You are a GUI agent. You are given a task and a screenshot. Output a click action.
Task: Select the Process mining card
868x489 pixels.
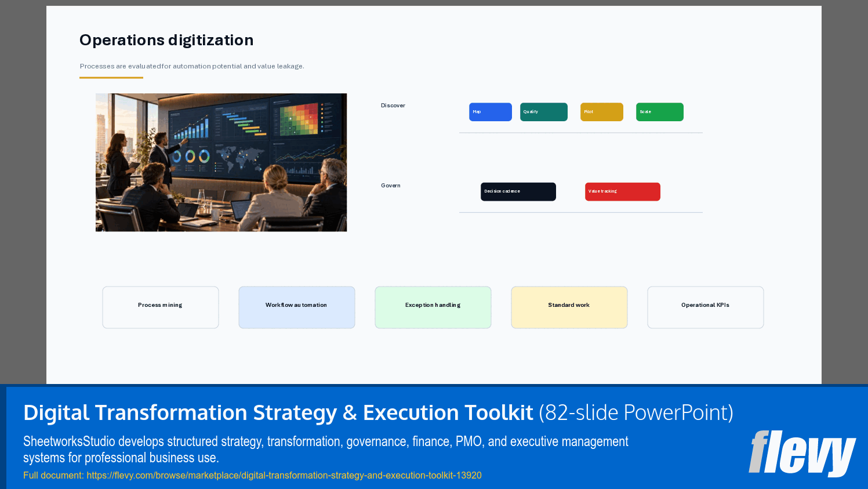[x=161, y=307]
